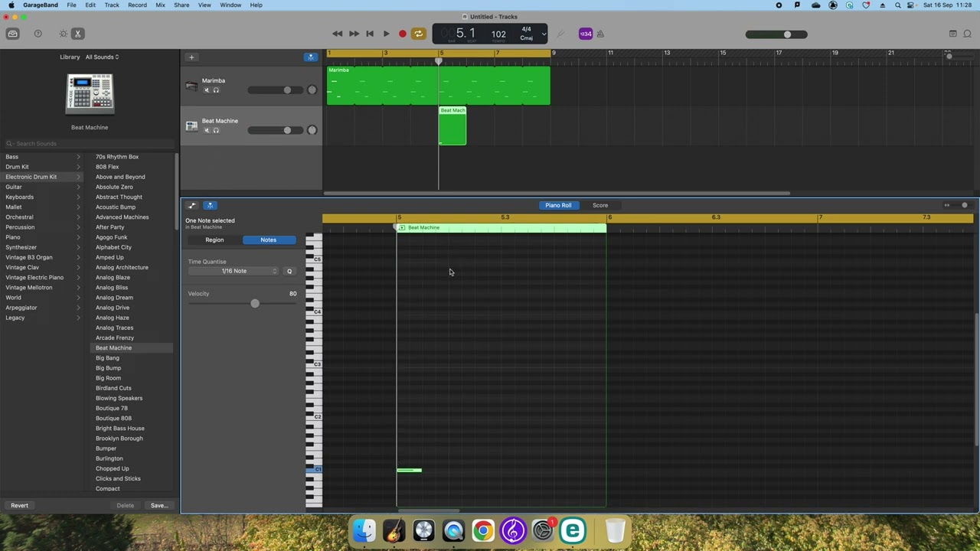This screenshot has width=980, height=551.
Task: Click the MIDI Draw button in editor
Action: pyautogui.click(x=191, y=205)
